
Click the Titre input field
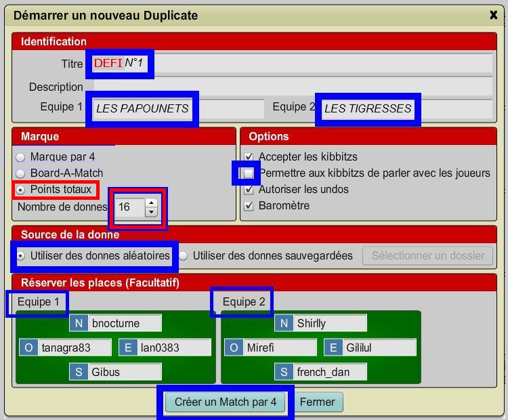(291, 64)
